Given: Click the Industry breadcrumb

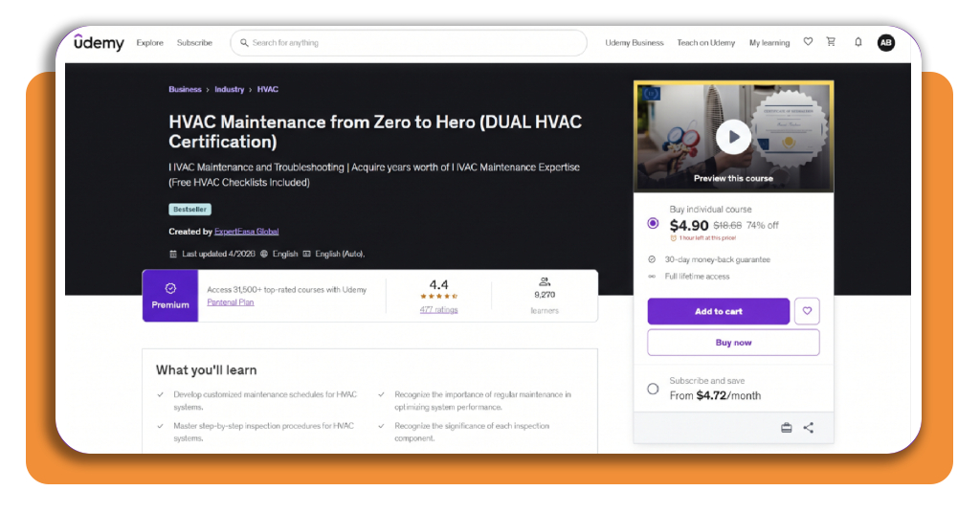Looking at the screenshot, I should (x=230, y=89).
